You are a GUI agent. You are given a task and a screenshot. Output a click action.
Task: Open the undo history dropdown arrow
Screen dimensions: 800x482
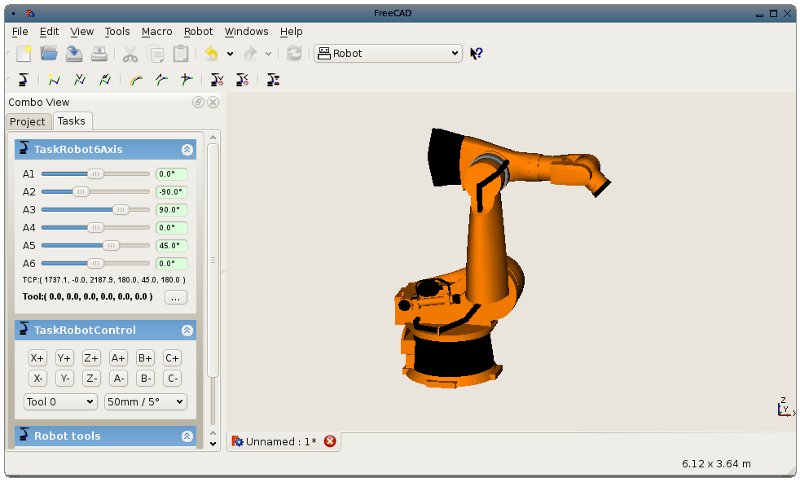(230, 54)
